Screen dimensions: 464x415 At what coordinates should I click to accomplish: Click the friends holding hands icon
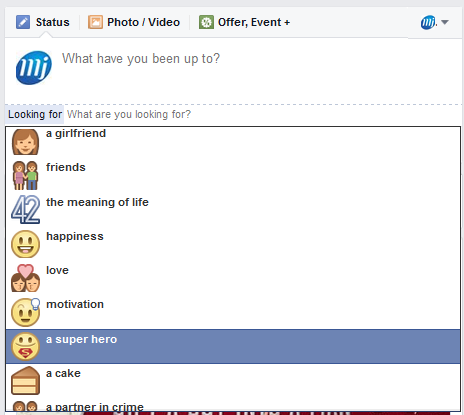(25, 176)
